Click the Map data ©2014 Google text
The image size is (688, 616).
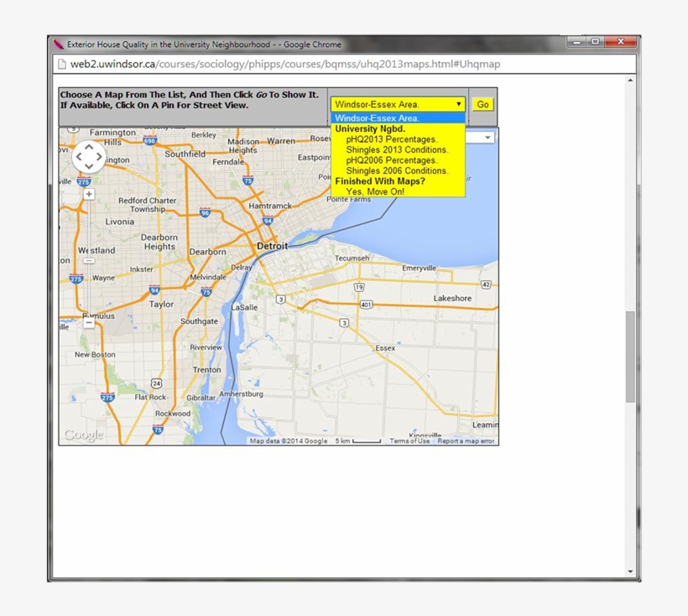(289, 441)
